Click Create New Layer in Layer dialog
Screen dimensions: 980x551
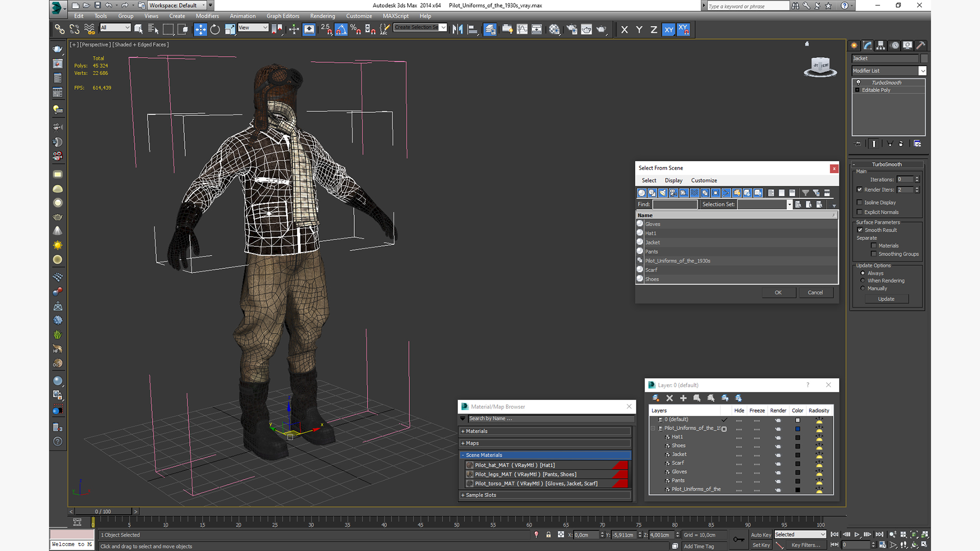[x=656, y=398]
